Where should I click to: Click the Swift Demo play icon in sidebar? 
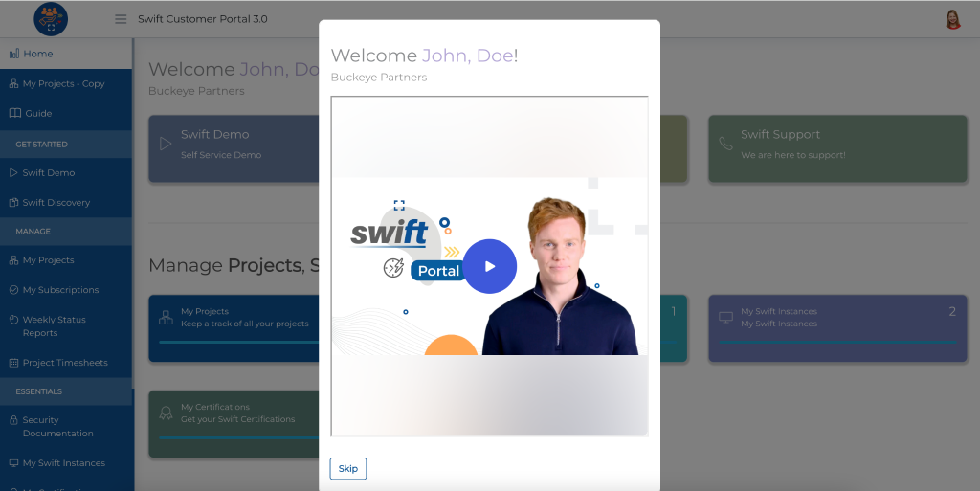tap(13, 172)
